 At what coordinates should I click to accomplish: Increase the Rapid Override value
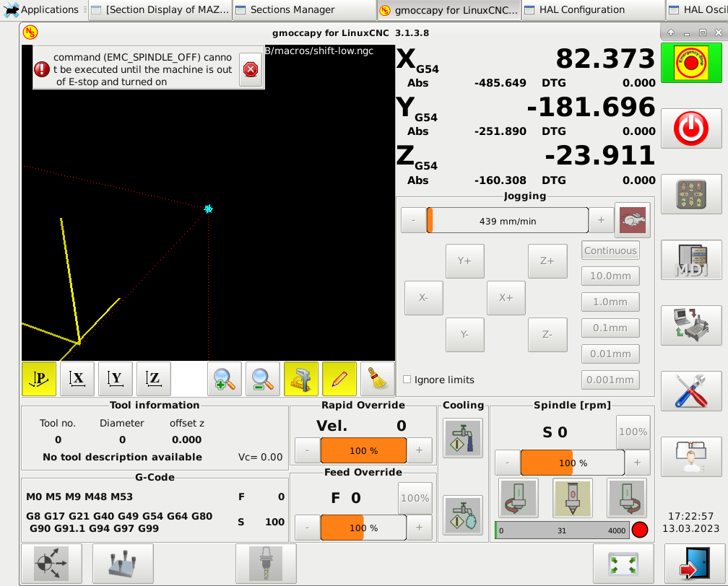(x=419, y=450)
